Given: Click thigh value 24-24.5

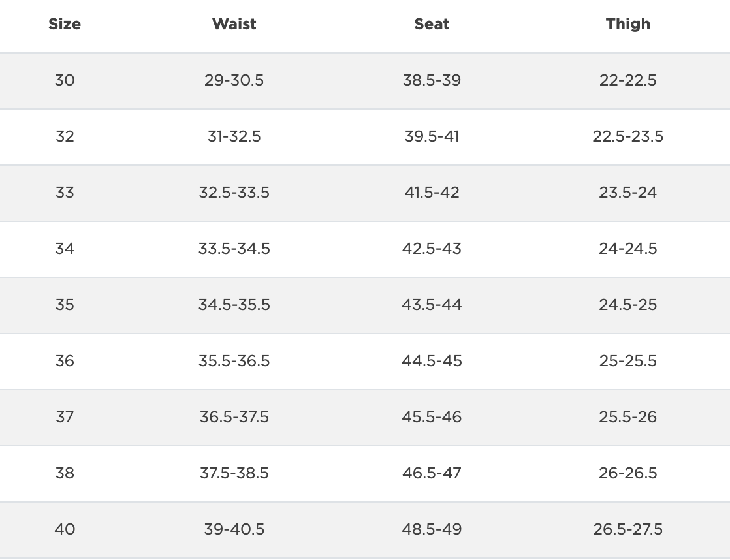Looking at the screenshot, I should click(x=627, y=249).
